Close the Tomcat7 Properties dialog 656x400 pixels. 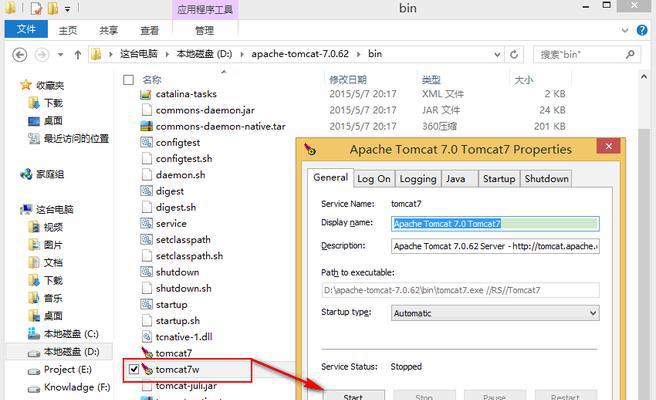(x=609, y=146)
